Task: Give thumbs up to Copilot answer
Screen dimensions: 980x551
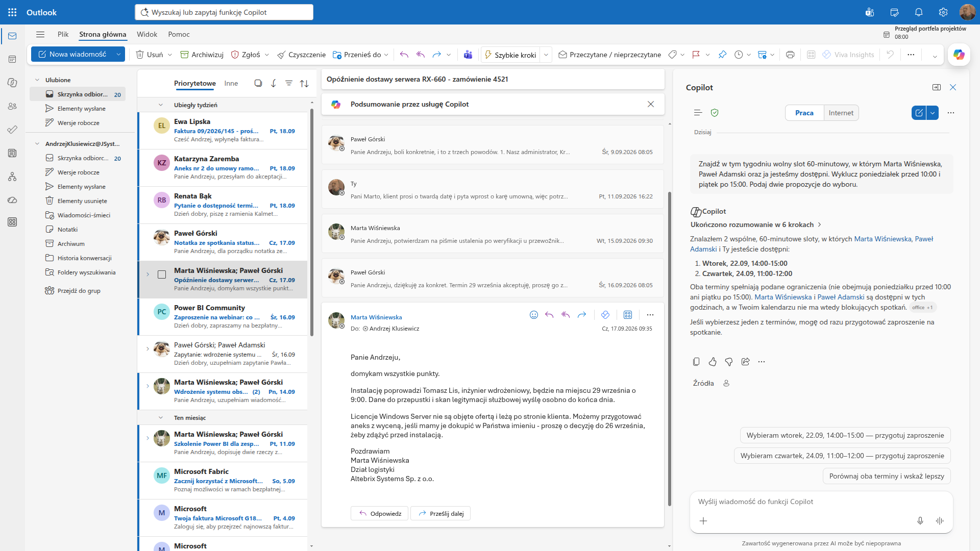Action: (713, 362)
